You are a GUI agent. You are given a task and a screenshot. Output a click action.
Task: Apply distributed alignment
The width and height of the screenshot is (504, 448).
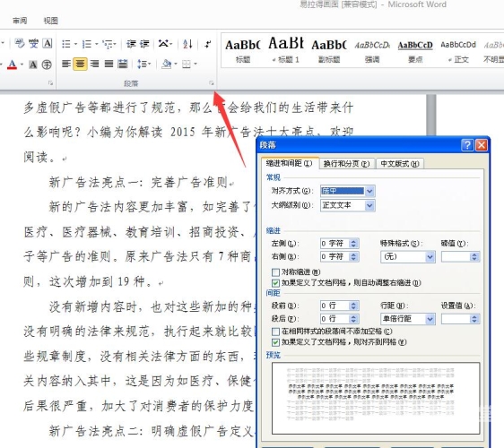click(x=123, y=64)
